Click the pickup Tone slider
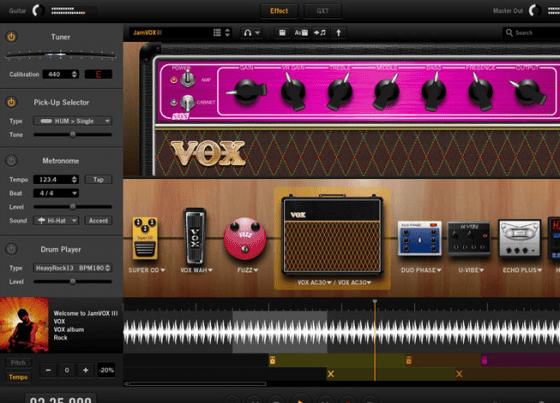The height and width of the screenshot is (403, 560). click(72, 135)
